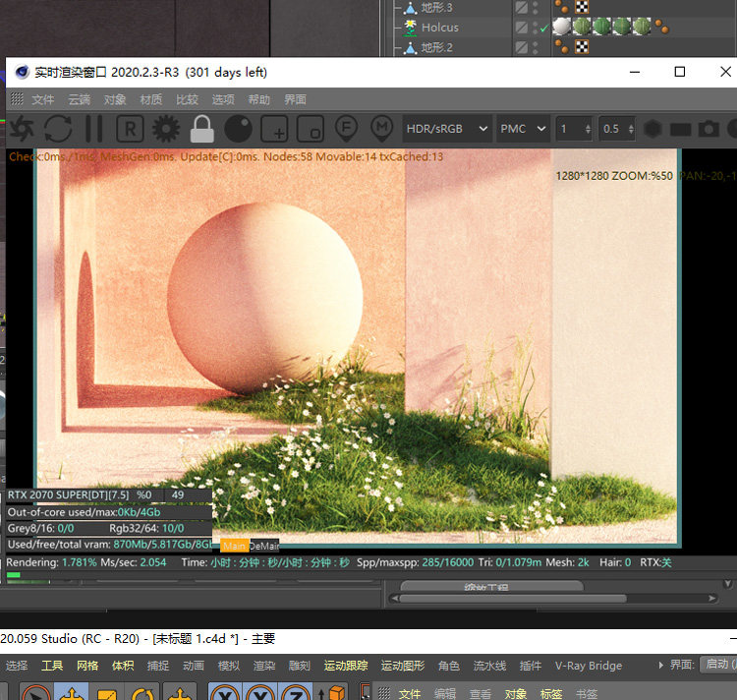Enable film region square icon
Screen dimensions: 737x700
pyautogui.click(x=311, y=129)
